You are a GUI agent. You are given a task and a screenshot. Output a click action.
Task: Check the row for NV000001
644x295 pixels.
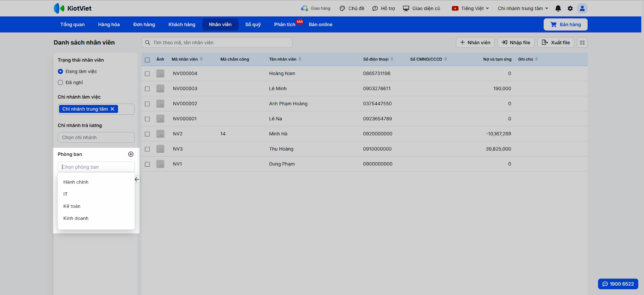tap(147, 119)
